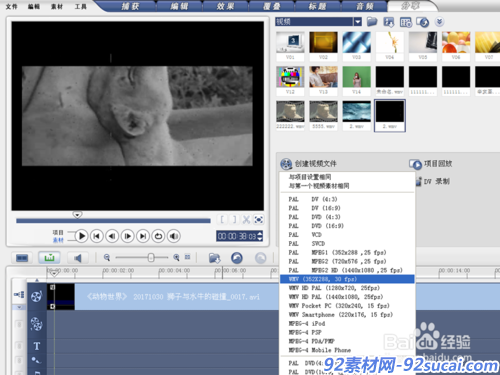The height and width of the screenshot is (375, 500).
Task: Switch to the 捕获 step tab
Action: pyautogui.click(x=130, y=6)
